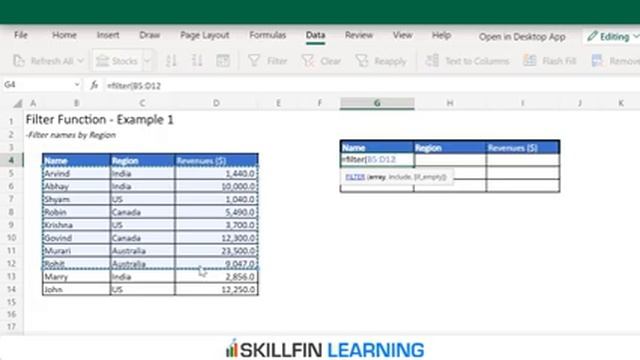
Task: Click the Name header in right table
Action: [377, 148]
